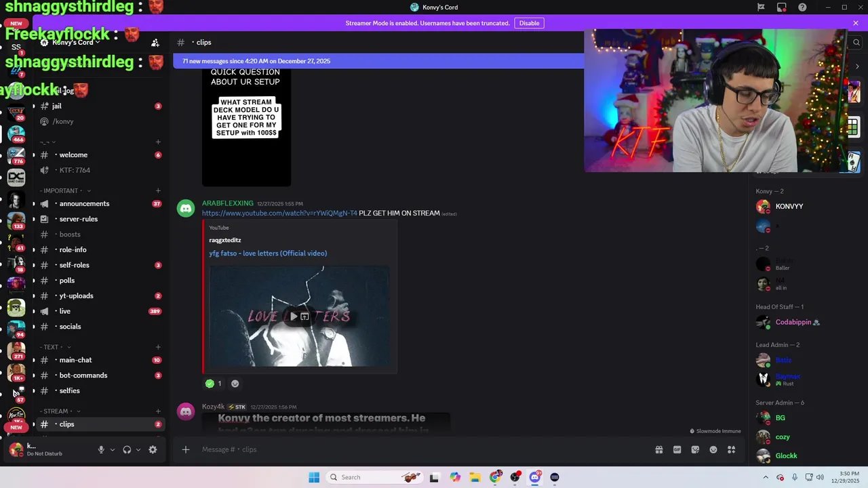Open yfg fatso - love letters video title
This screenshot has width=868, height=488.
point(268,253)
